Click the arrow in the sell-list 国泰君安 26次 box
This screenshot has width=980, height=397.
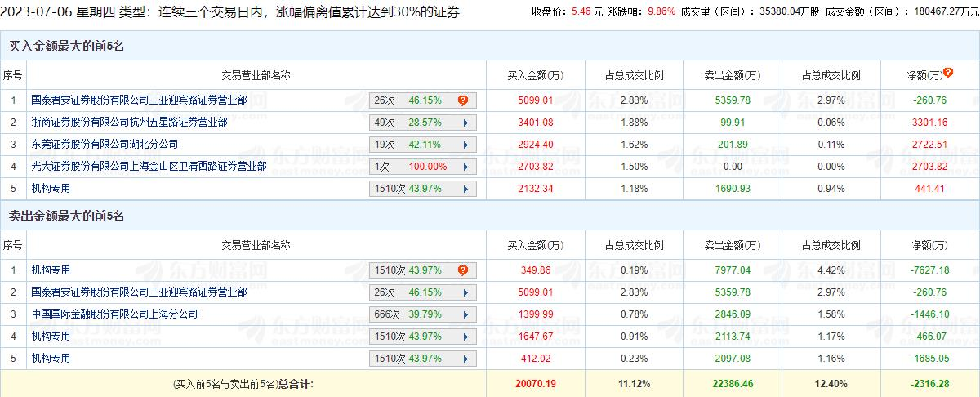click(465, 292)
